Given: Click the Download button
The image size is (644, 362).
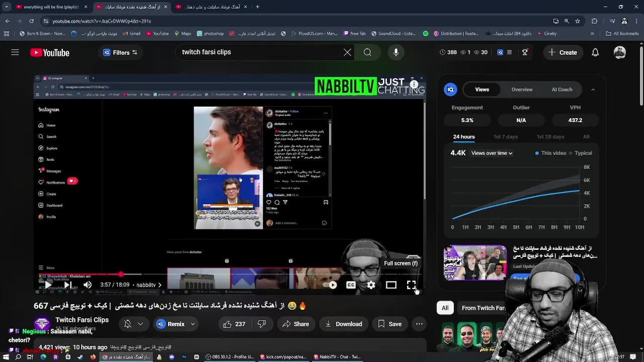Looking at the screenshot, I should tap(344, 324).
